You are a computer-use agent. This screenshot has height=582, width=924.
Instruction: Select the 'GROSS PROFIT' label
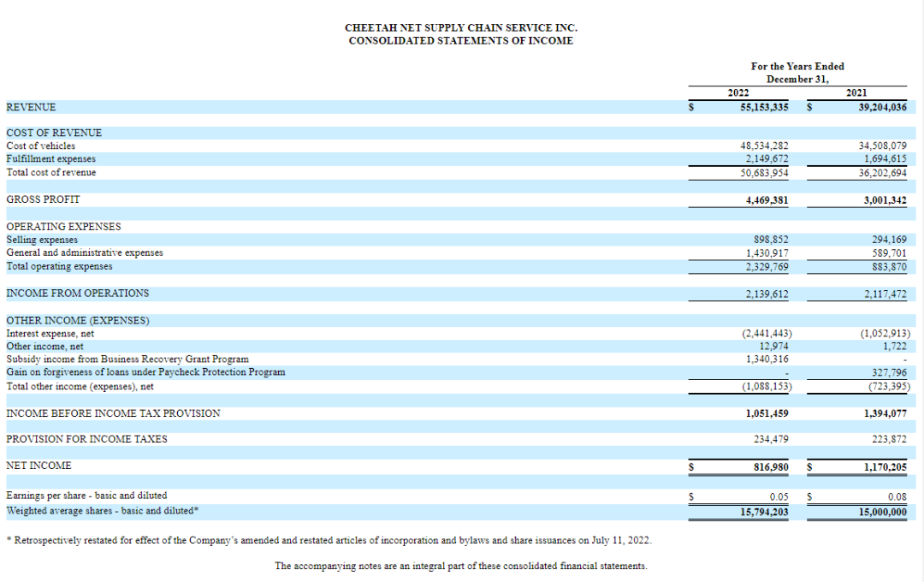[43, 199]
